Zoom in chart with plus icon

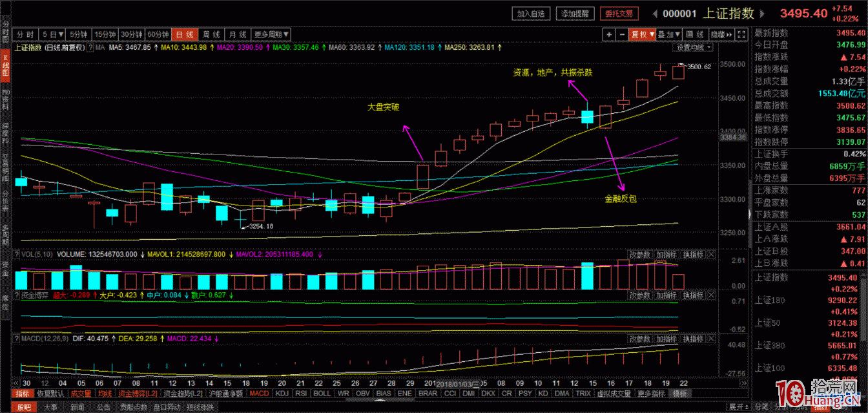pyautogui.click(x=608, y=34)
